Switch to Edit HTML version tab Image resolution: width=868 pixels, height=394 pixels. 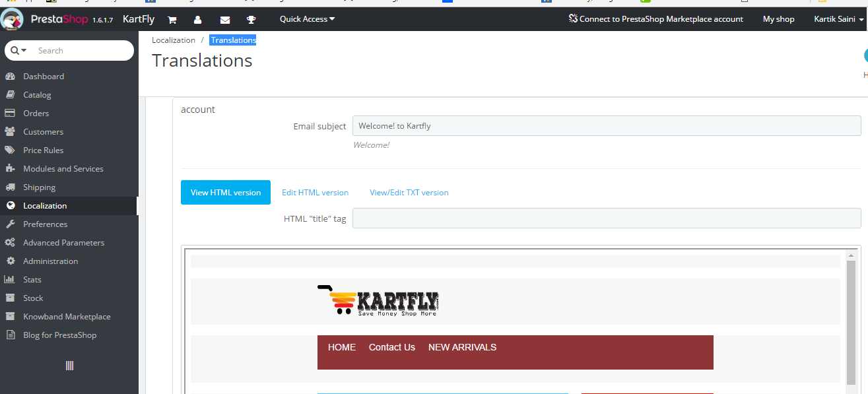[315, 193]
